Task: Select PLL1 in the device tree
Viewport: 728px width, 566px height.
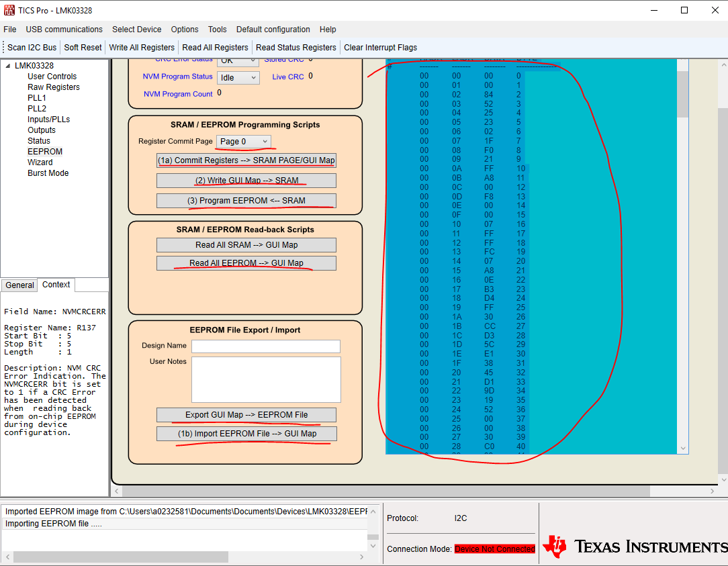Action: 37,97
